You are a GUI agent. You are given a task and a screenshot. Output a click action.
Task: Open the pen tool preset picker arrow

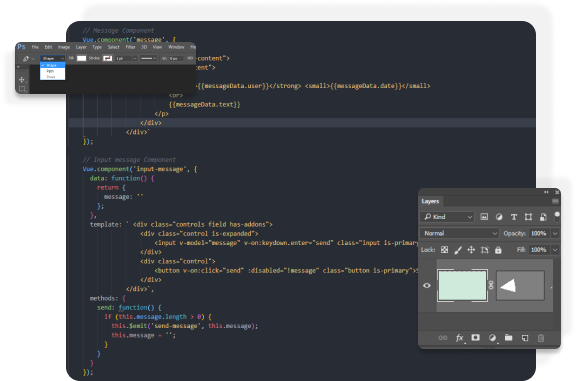33,59
